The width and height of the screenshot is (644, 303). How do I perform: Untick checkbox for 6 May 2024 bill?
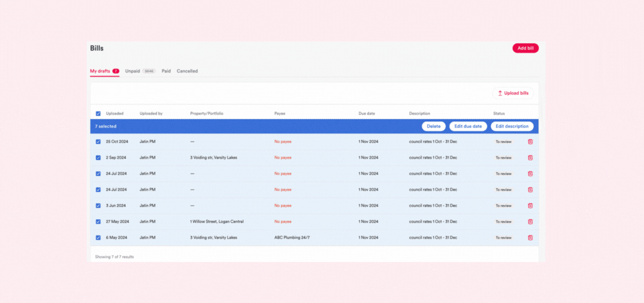click(98, 238)
